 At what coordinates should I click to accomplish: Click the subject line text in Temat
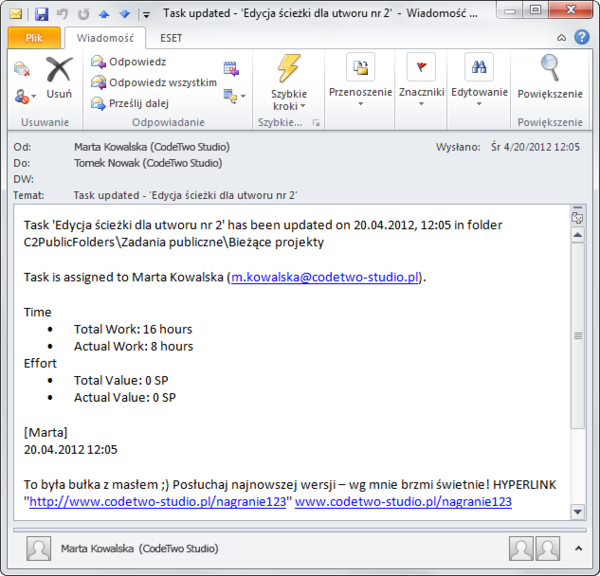tap(185, 195)
